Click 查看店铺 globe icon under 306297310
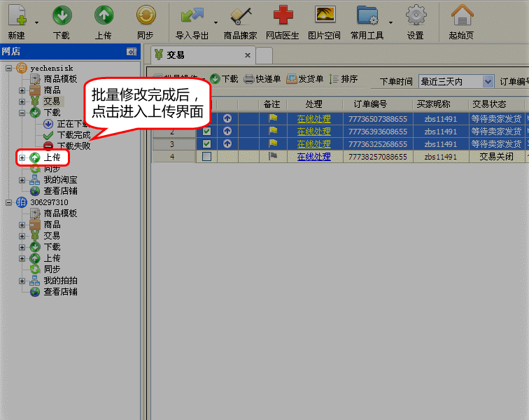This screenshot has width=529, height=420. [x=35, y=292]
